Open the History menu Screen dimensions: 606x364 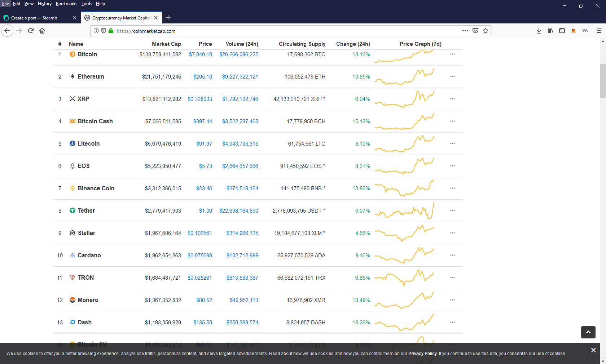tap(45, 4)
